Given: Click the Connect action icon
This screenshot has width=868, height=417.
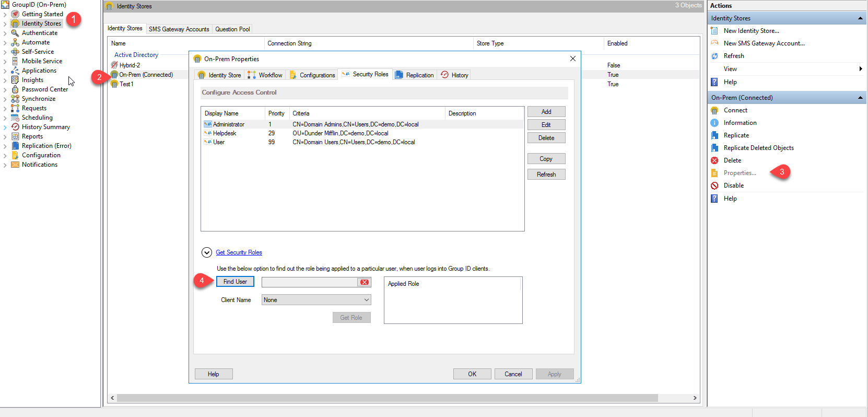Looking at the screenshot, I should tap(714, 110).
